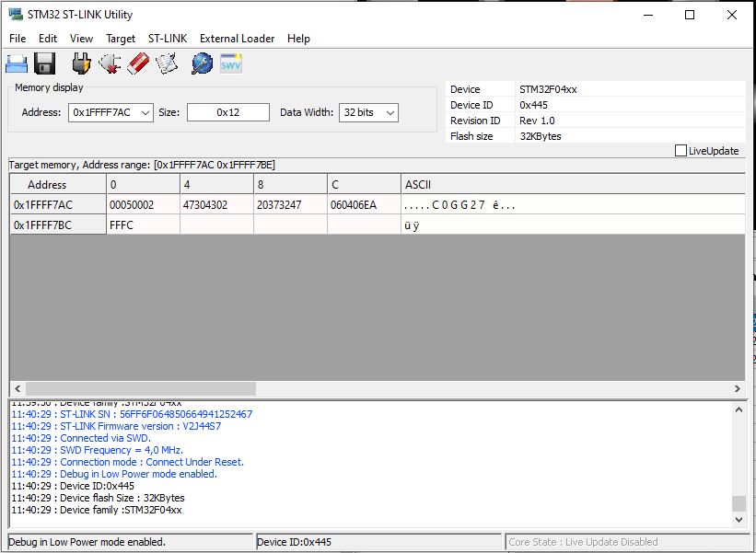The height and width of the screenshot is (553, 756).
Task: Click the last Device family log line
Action: [x=97, y=510]
